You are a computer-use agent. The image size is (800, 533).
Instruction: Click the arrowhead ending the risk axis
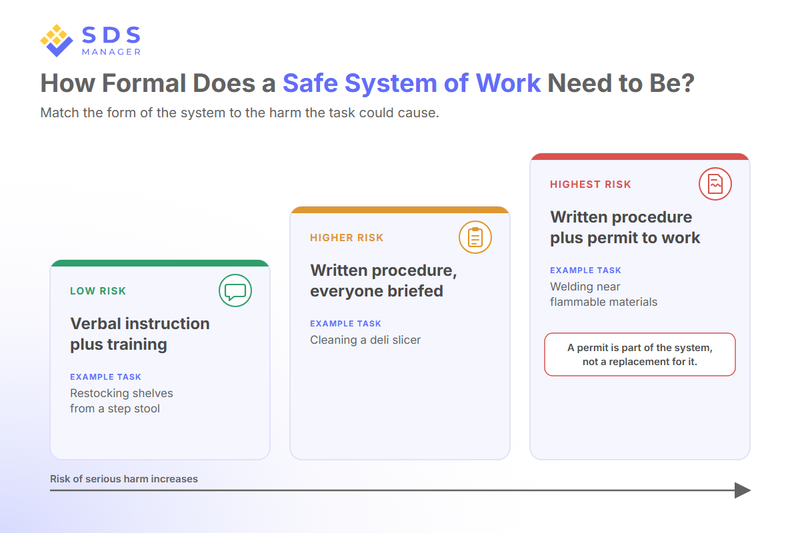[x=742, y=490]
